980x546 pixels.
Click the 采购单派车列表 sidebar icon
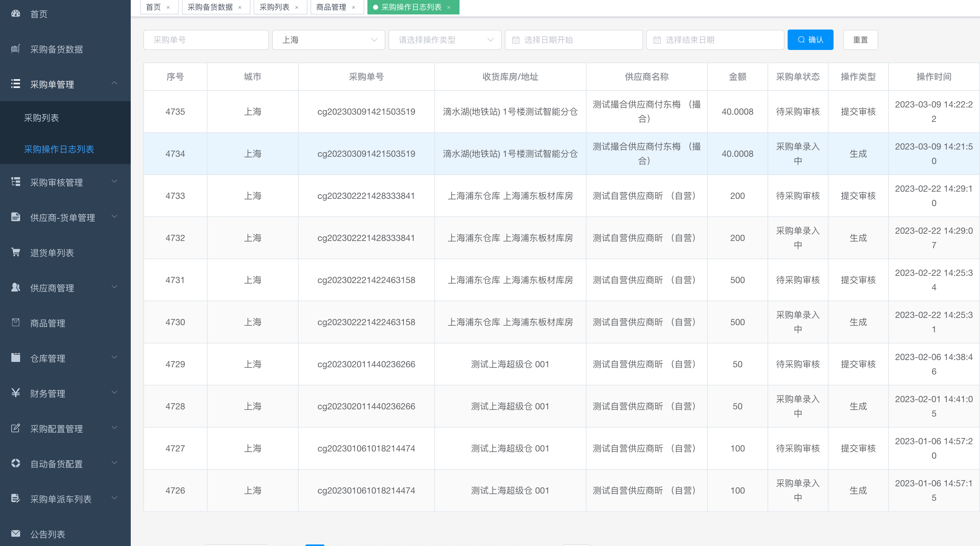coord(16,499)
